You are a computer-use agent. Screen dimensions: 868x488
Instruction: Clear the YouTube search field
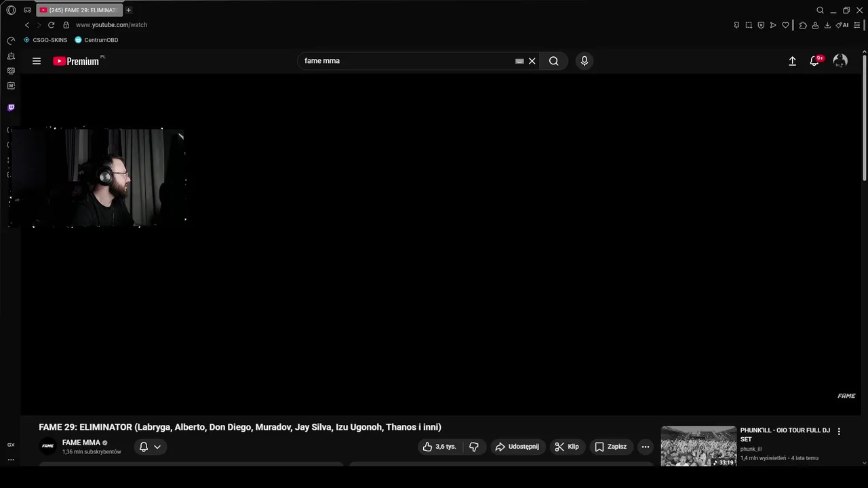click(532, 61)
